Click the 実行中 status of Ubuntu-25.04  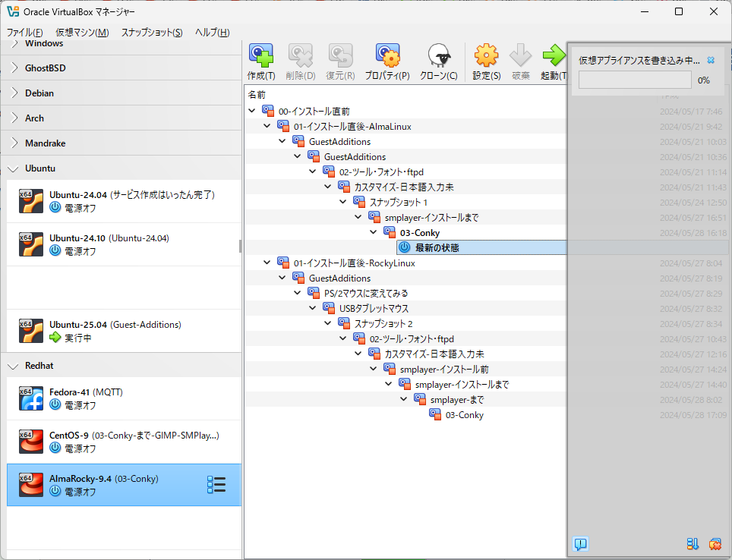pos(77,338)
